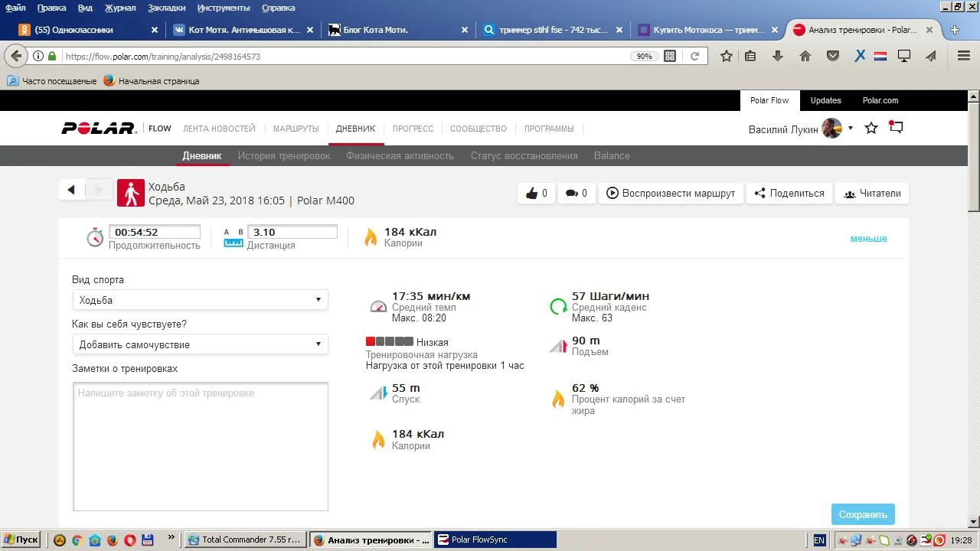Launch Opera from the quick launch bar
This screenshot has width=980, height=551.
[x=129, y=540]
